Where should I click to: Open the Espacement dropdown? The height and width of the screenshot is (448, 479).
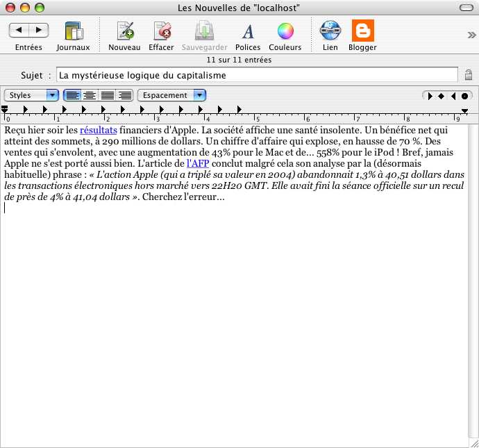coord(171,95)
